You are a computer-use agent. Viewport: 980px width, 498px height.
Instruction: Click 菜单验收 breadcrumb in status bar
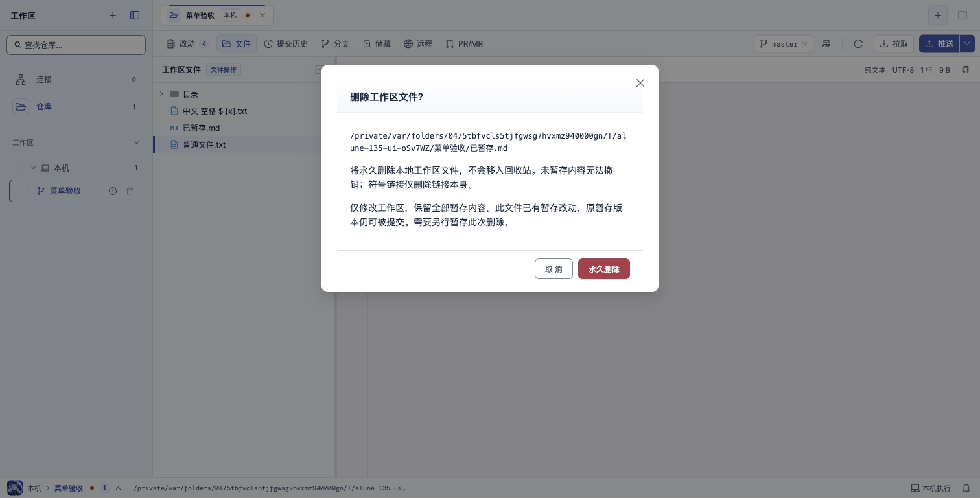click(x=69, y=488)
